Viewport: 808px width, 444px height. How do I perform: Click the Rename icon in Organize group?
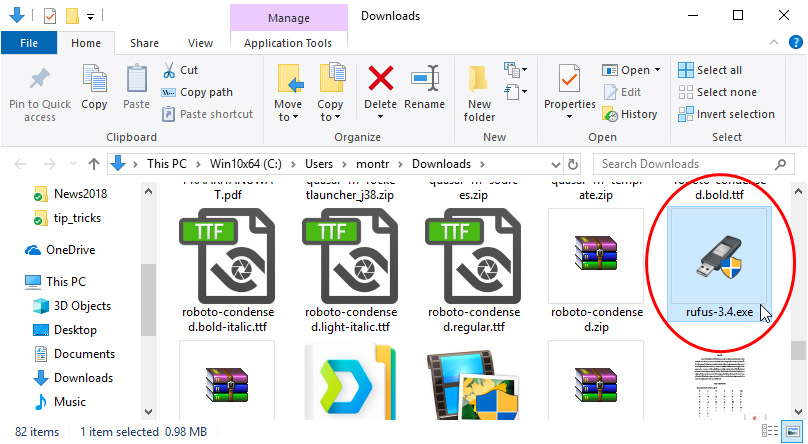[x=425, y=78]
